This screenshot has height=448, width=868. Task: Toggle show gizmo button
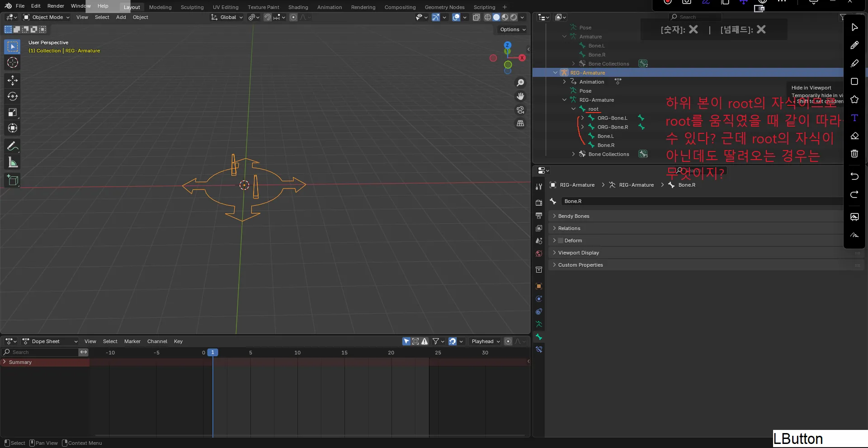pyautogui.click(x=436, y=17)
